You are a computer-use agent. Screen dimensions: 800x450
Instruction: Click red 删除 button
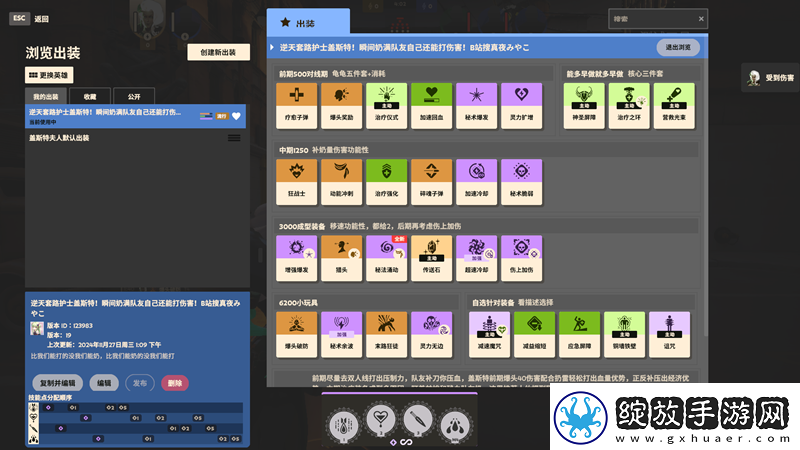tap(175, 383)
